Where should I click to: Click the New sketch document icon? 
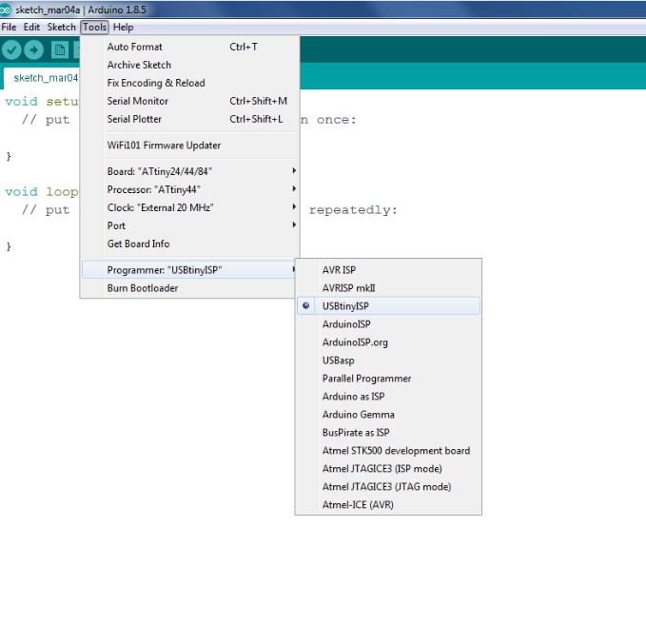coord(60,50)
